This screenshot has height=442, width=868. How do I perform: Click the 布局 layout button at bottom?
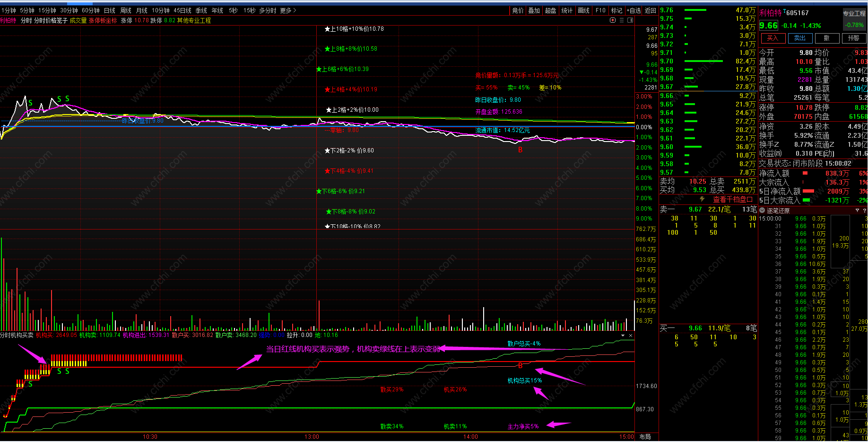(x=645, y=436)
